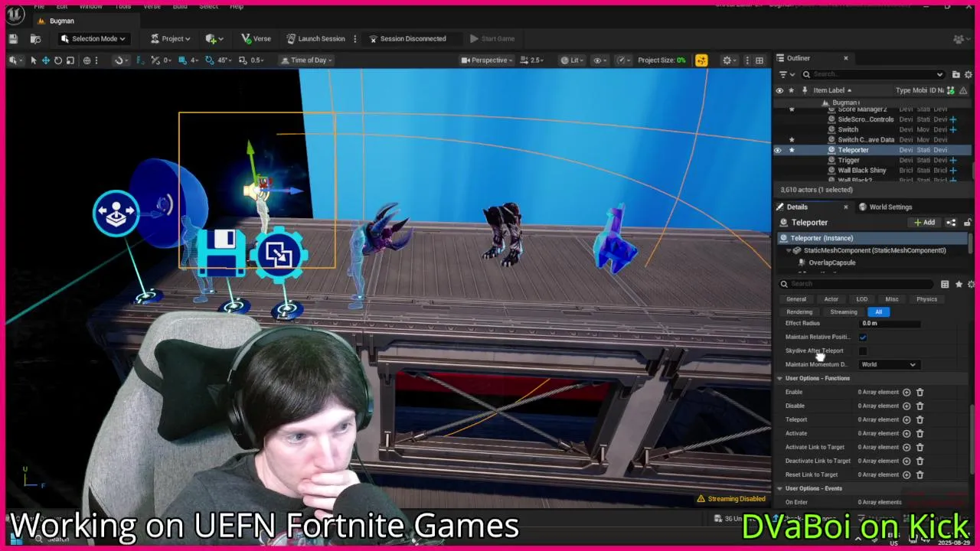Screen dimensions: 980x551
Task: Collapse StaticMeshComponent tree node
Action: pyautogui.click(x=789, y=250)
